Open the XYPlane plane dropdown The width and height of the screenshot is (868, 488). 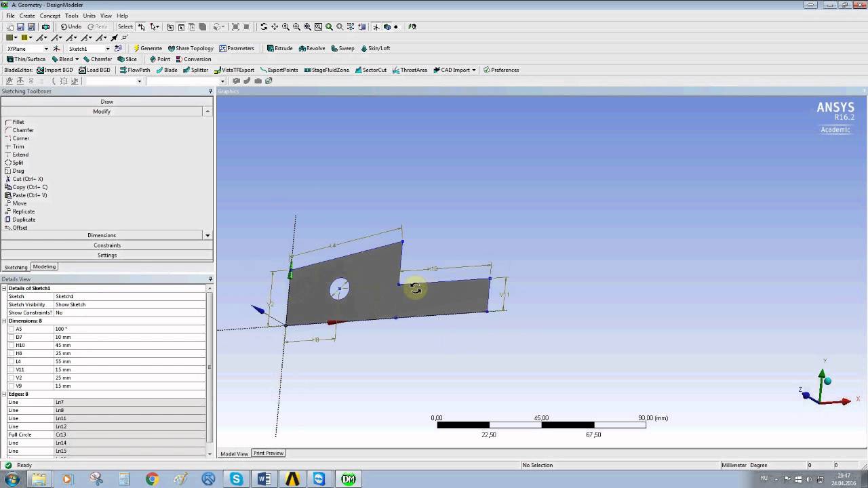[46, 49]
